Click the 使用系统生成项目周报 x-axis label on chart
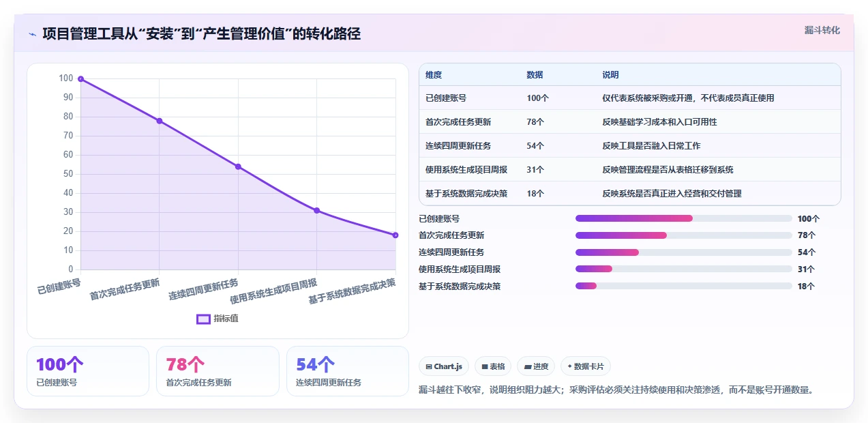This screenshot has width=868, height=423. 273,291
